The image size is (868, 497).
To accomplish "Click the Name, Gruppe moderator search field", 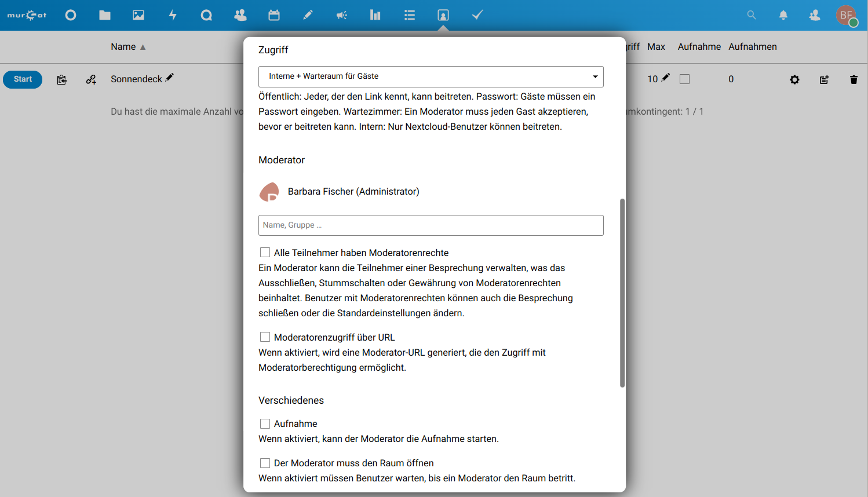I will [x=431, y=225].
